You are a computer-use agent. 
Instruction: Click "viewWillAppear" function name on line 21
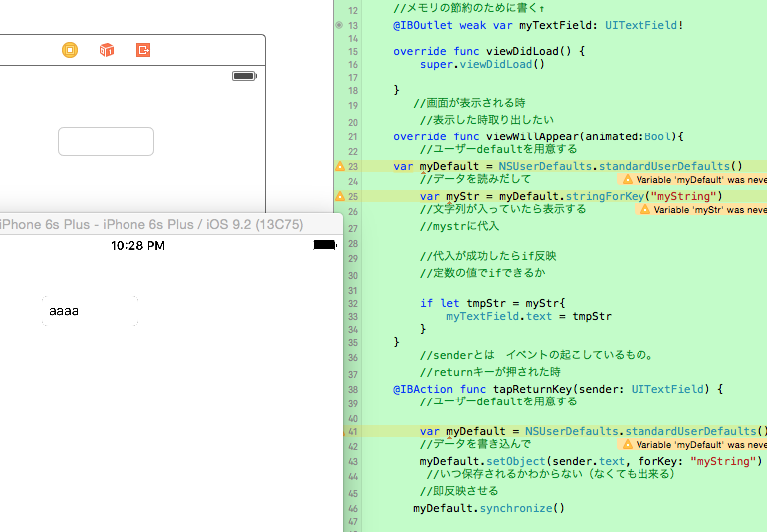pyautogui.click(x=532, y=136)
